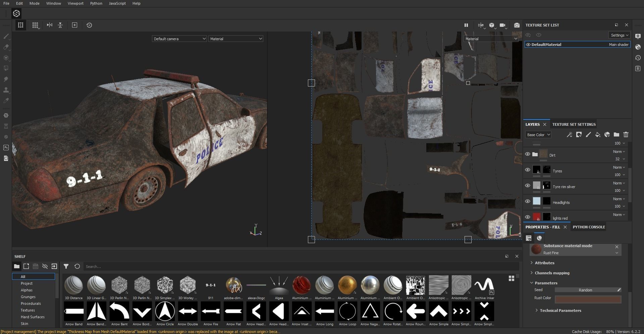Open the Base Color channel dropdown

(x=538, y=135)
